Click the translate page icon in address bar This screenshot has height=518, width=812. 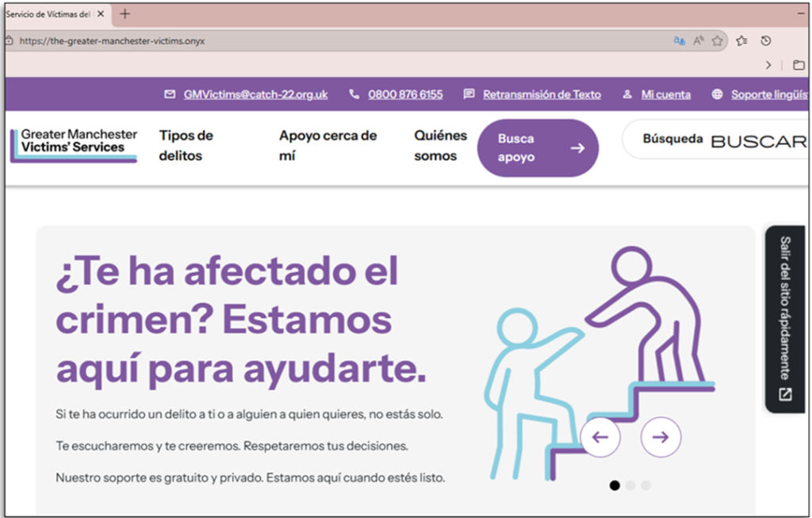pos(679,40)
